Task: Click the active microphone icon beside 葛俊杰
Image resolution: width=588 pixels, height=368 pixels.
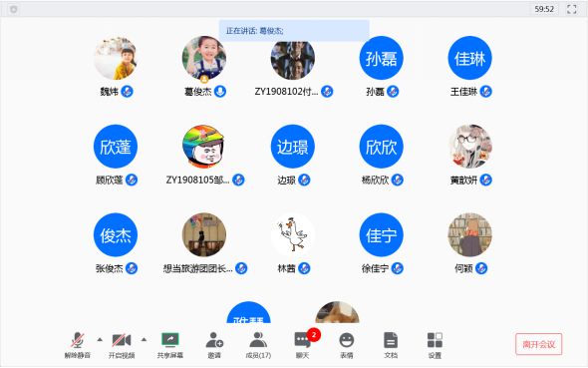Action: click(x=220, y=91)
